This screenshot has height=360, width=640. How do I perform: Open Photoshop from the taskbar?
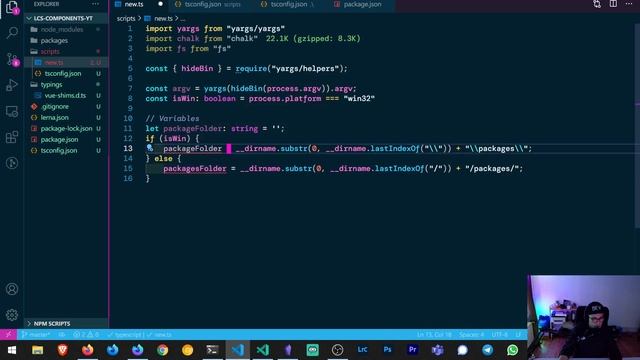pos(387,350)
